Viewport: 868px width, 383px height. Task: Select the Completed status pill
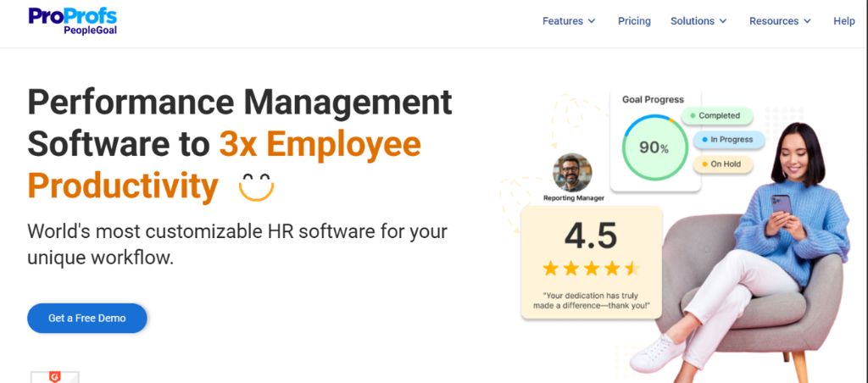pyautogui.click(x=719, y=116)
